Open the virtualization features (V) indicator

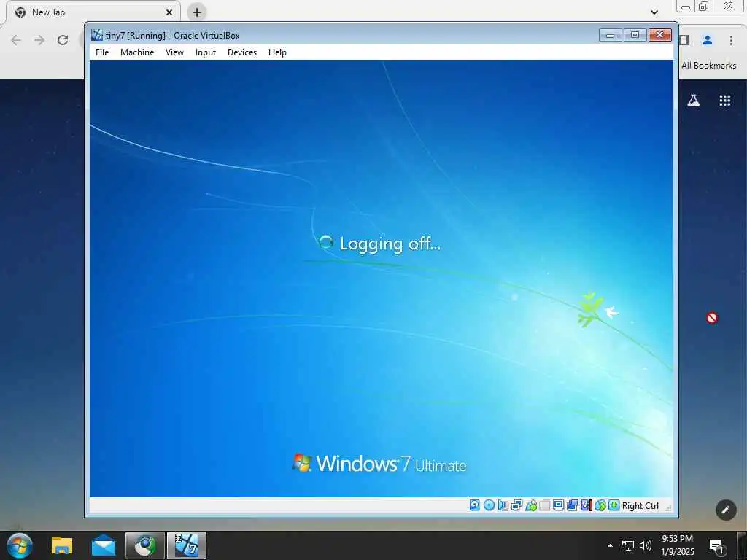pos(586,505)
